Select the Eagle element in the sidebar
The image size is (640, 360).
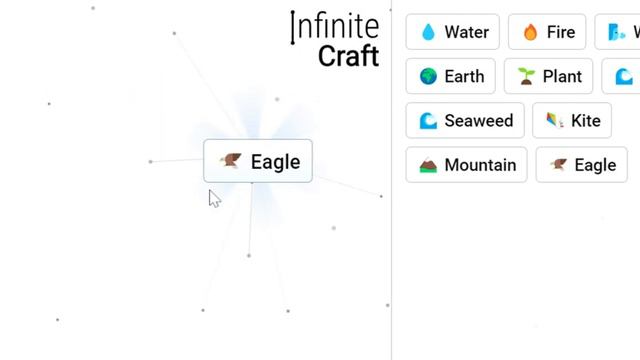582,165
